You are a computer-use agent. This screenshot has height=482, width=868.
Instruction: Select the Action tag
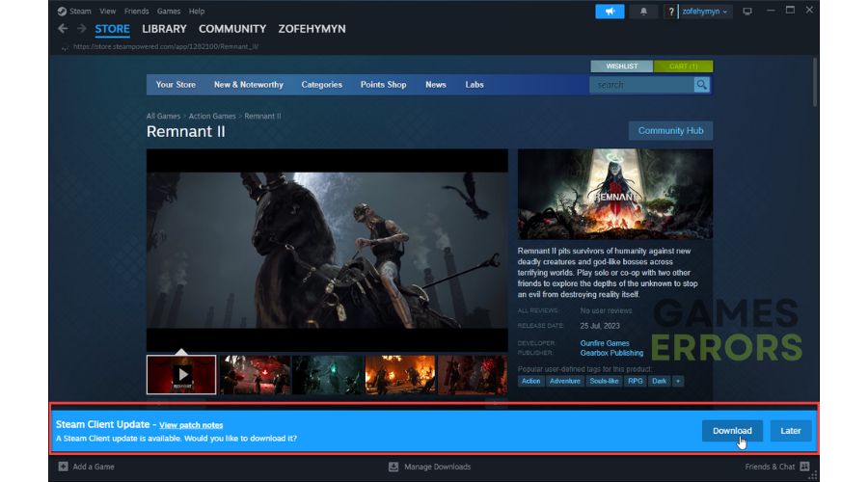tap(530, 381)
